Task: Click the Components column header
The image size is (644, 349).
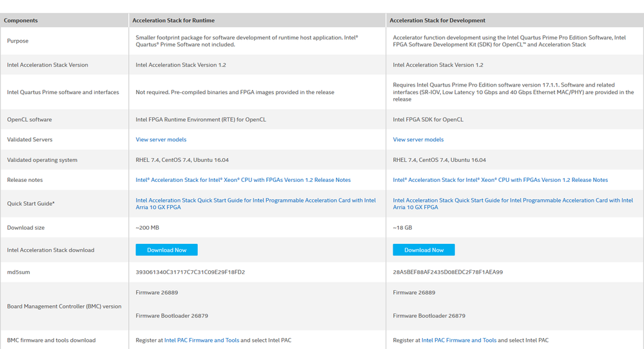Action: pyautogui.click(x=21, y=21)
